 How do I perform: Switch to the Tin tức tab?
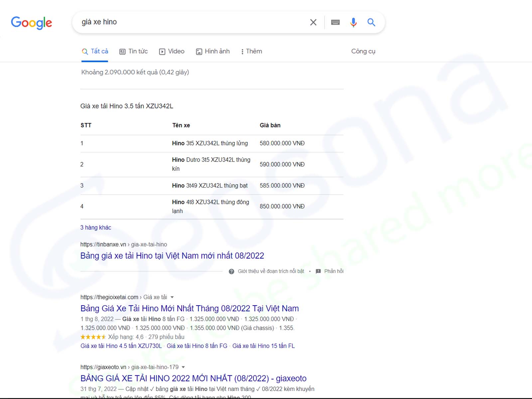tap(133, 52)
